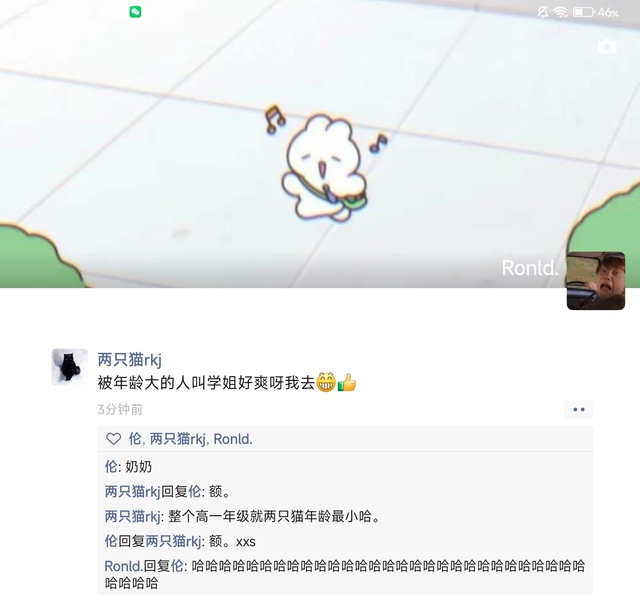Tap the muted bell status icon
The width and height of the screenshot is (640, 603).
coord(543,12)
